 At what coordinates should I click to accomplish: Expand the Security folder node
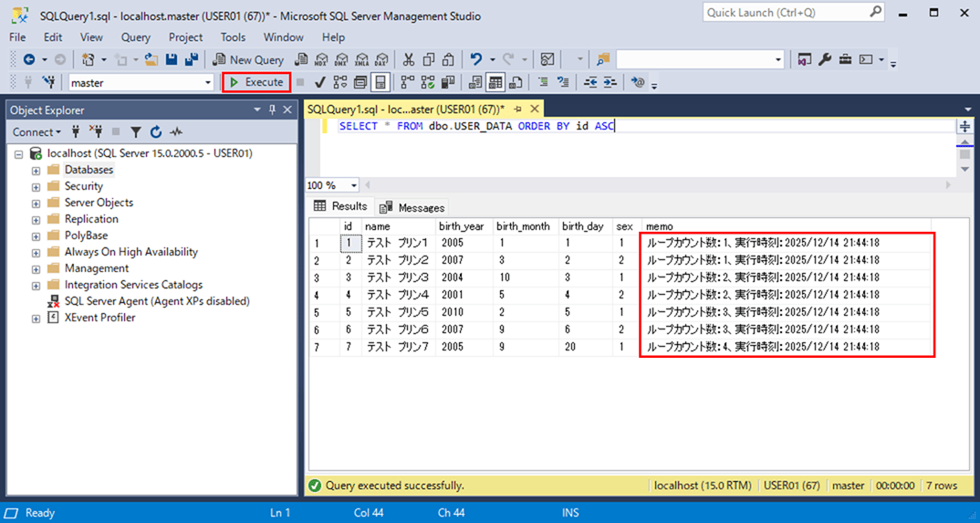36,187
